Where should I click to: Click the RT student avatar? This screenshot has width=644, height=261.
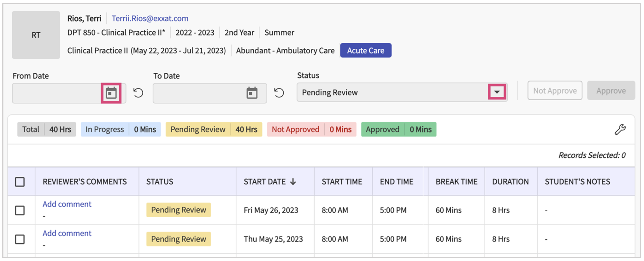36,35
